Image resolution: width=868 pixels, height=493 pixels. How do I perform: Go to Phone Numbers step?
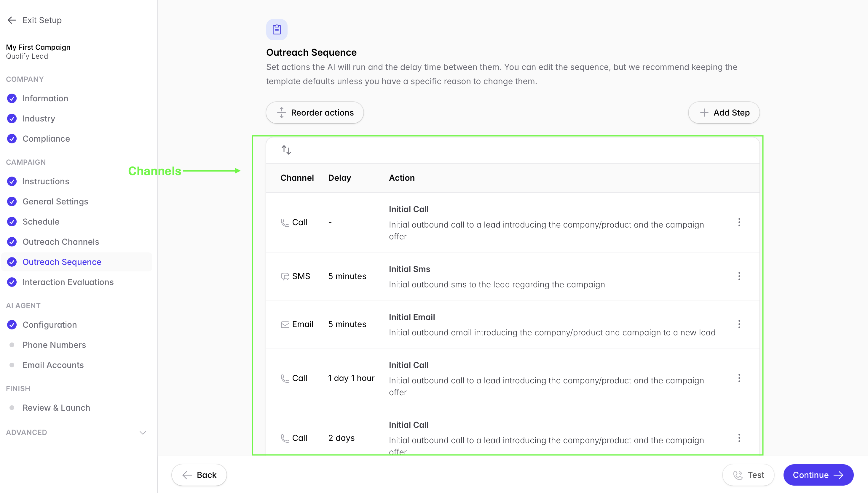54,345
